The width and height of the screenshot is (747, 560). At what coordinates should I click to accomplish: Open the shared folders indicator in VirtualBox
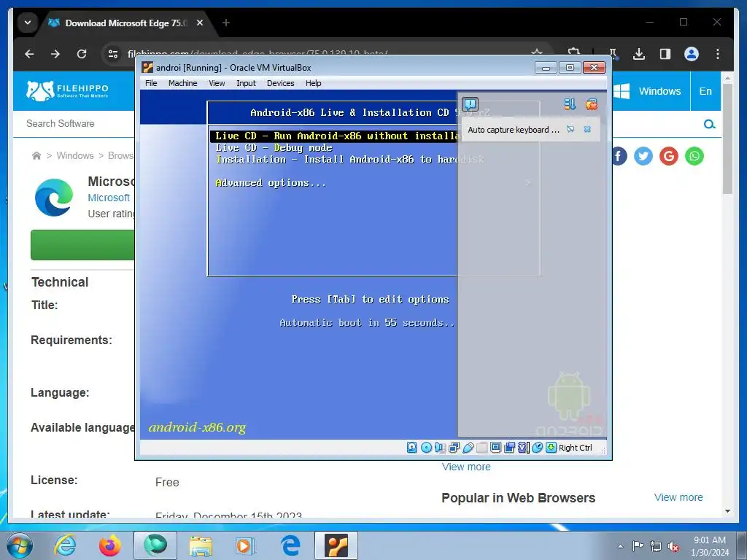coord(481,448)
